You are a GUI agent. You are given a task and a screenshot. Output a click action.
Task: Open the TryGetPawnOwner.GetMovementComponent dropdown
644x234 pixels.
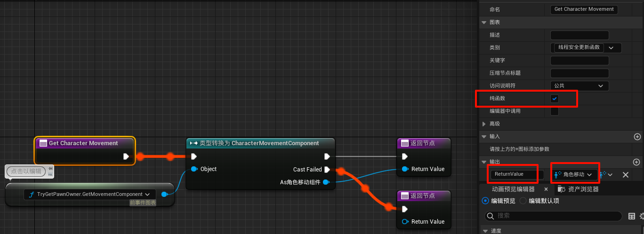[90, 194]
